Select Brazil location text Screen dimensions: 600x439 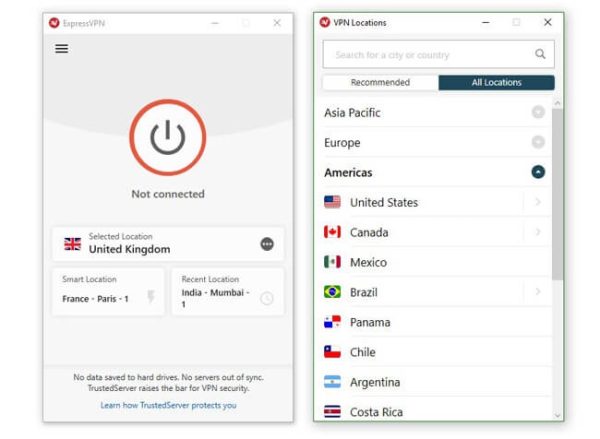tap(364, 292)
